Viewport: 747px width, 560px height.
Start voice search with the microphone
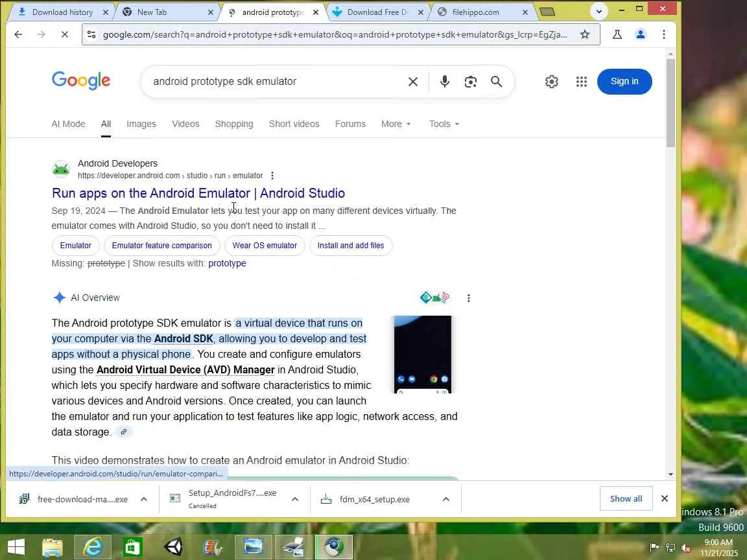pos(444,82)
